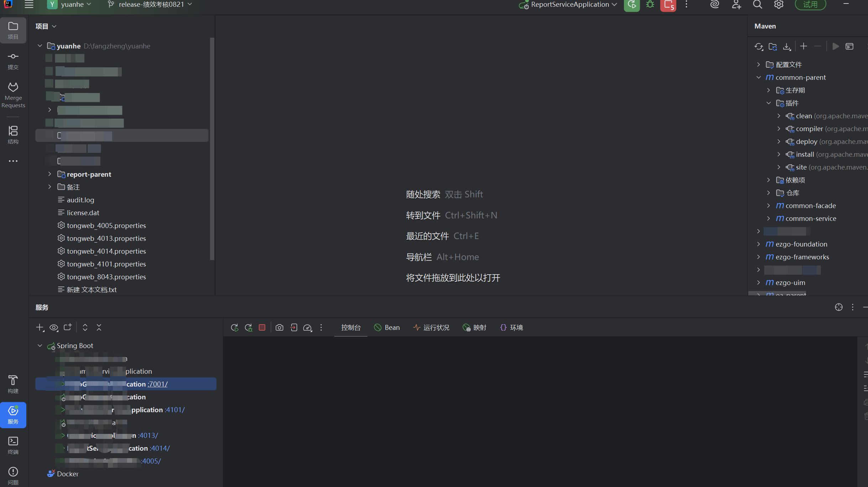Open the Build tool window
The width and height of the screenshot is (868, 487).
point(13,384)
